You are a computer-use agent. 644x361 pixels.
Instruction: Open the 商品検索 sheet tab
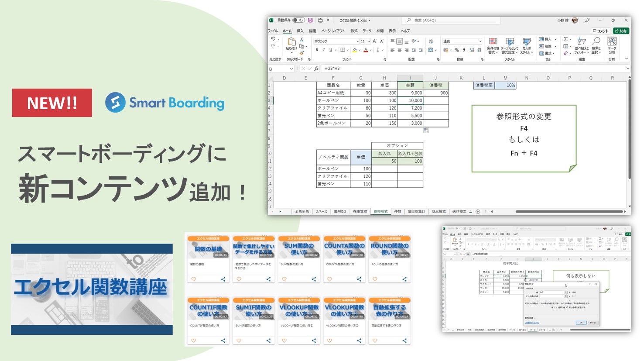[438, 212]
